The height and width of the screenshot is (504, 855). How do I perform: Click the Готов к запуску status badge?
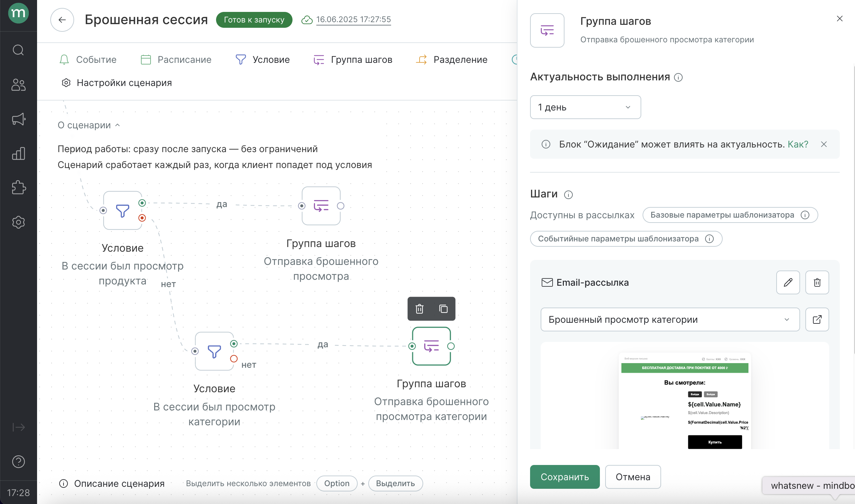click(x=254, y=20)
